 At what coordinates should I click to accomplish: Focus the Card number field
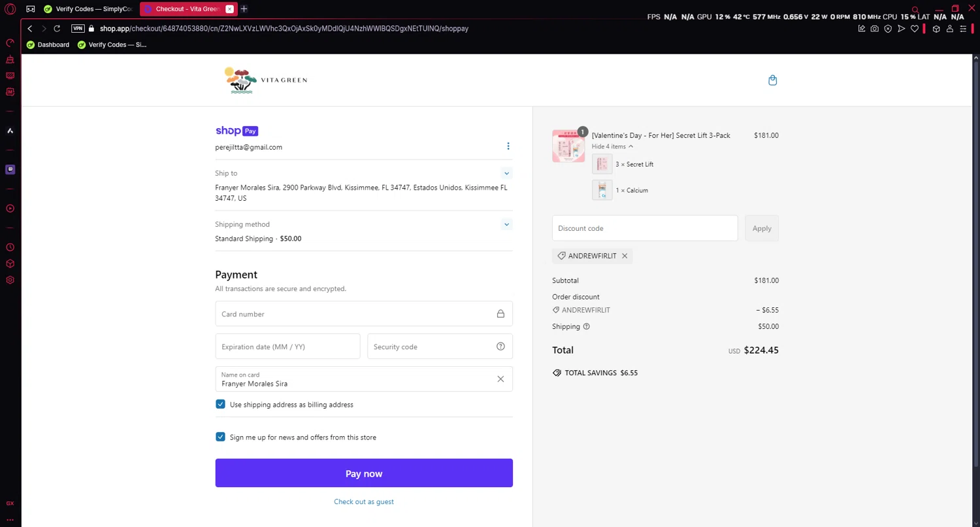pyautogui.click(x=364, y=314)
